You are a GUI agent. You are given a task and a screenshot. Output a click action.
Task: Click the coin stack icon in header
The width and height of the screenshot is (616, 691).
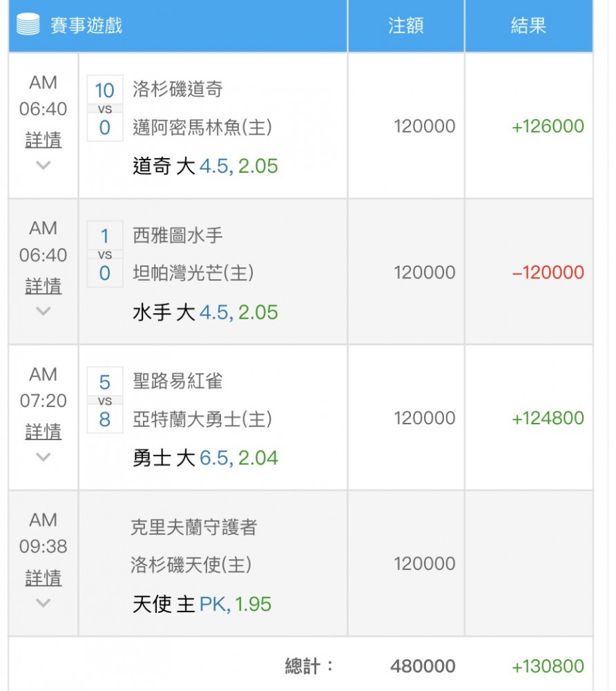pyautogui.click(x=28, y=24)
